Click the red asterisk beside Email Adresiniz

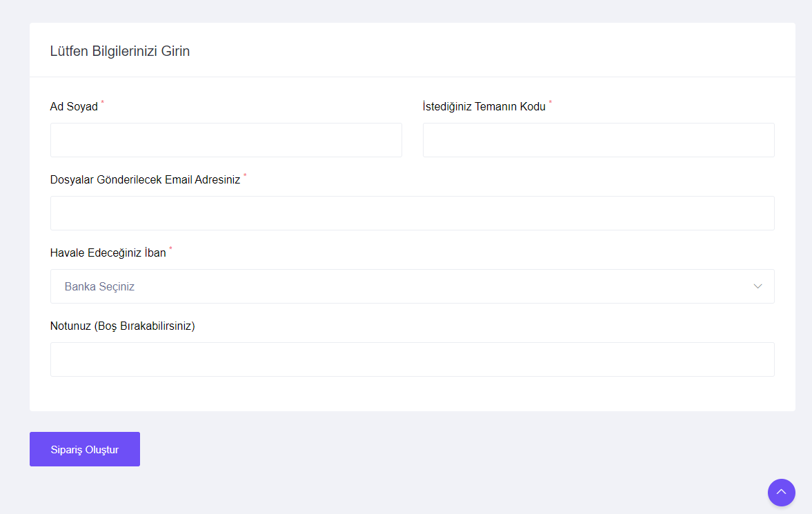(245, 176)
